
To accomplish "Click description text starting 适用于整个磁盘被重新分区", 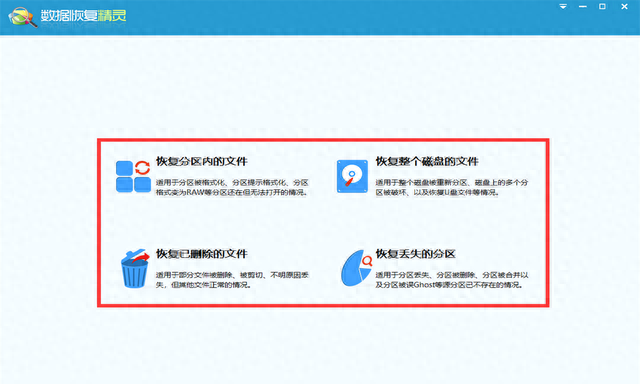I will (451, 187).
